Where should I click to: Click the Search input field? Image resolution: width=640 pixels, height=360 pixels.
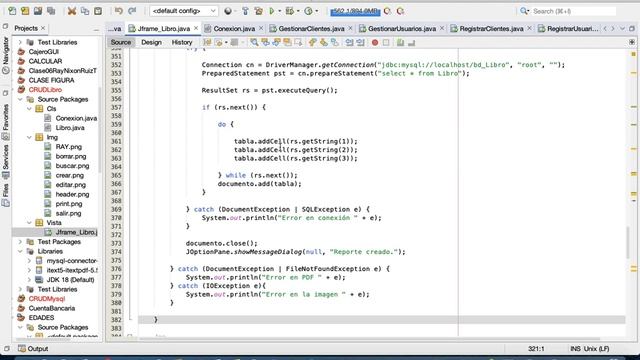pyautogui.click(x=573, y=11)
